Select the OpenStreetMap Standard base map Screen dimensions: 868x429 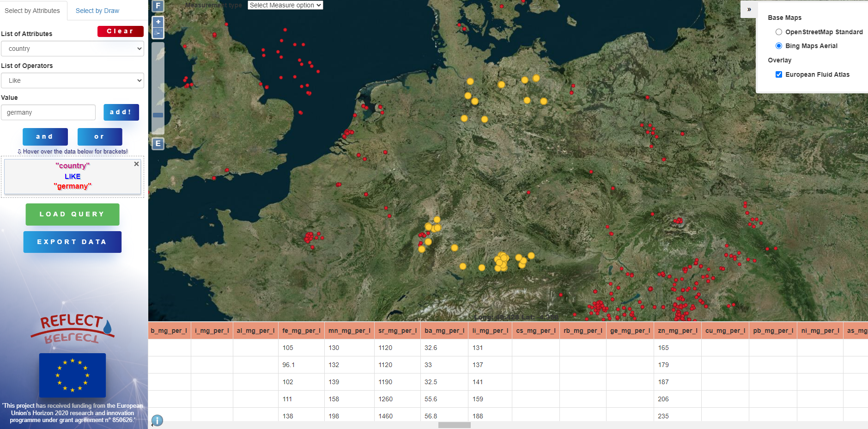coord(779,32)
